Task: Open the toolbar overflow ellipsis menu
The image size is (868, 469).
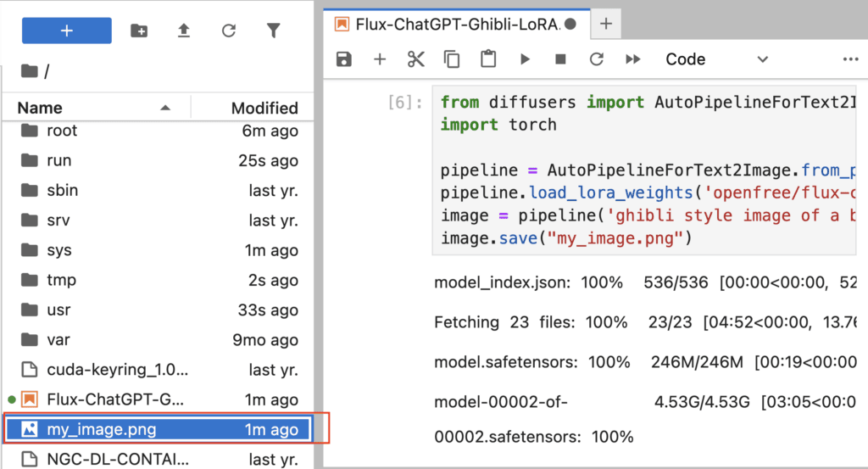Action: [x=850, y=59]
